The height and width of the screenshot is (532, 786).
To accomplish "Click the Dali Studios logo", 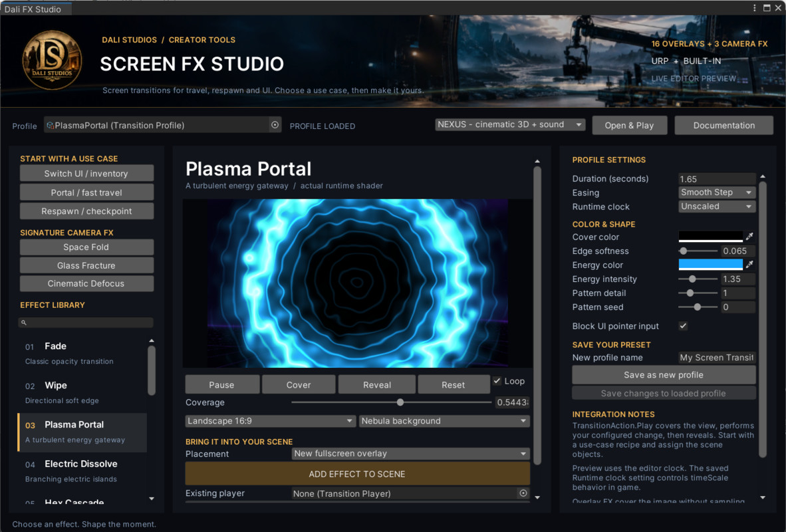I will [x=52, y=60].
